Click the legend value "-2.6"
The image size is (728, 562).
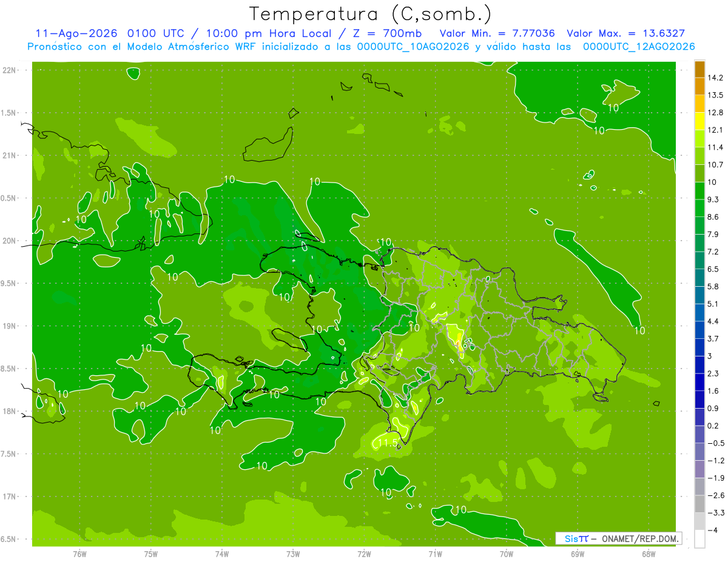click(716, 495)
